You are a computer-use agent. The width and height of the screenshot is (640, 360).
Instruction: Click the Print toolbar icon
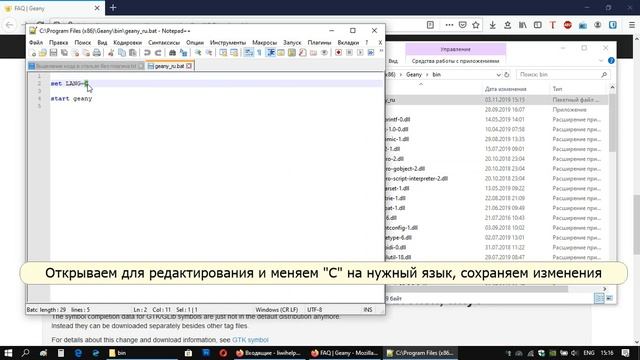[x=97, y=53]
